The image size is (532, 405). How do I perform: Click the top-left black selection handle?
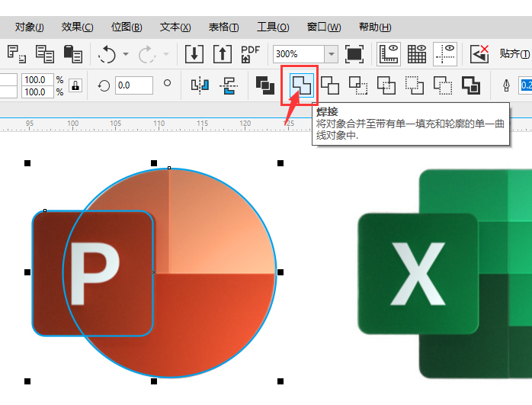tap(27, 163)
